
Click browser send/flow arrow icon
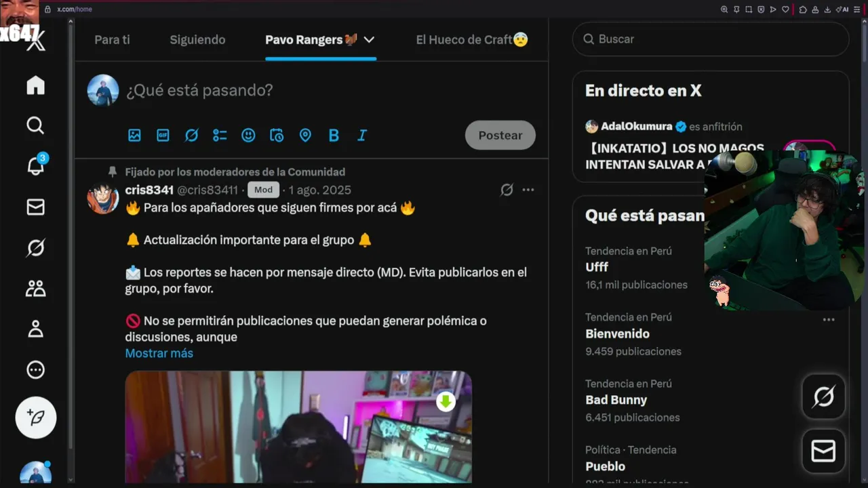tap(773, 9)
